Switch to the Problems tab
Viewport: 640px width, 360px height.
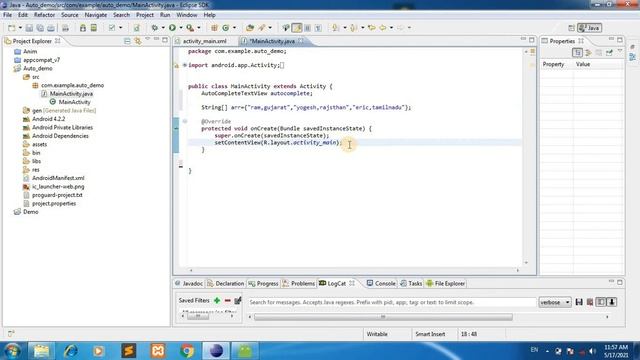point(299,283)
